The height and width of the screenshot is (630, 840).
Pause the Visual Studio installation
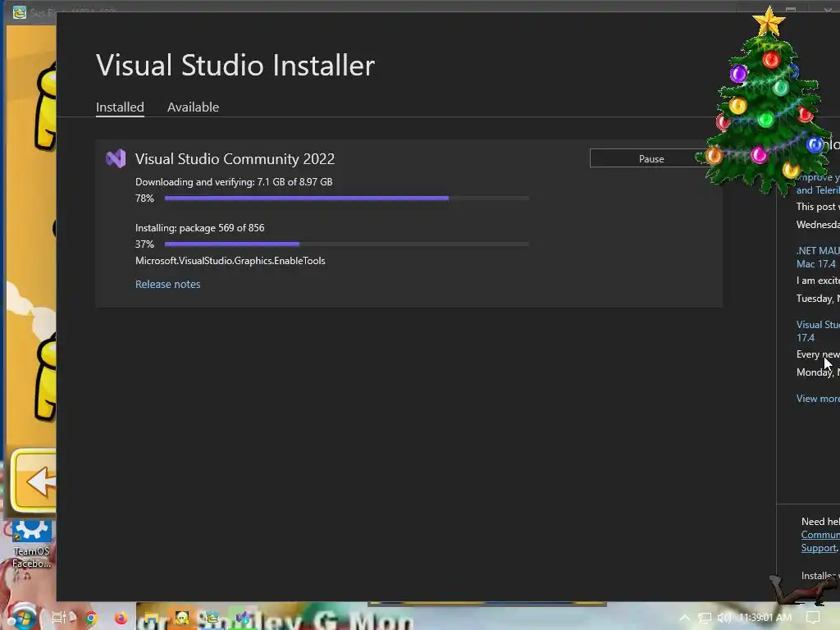click(x=651, y=158)
